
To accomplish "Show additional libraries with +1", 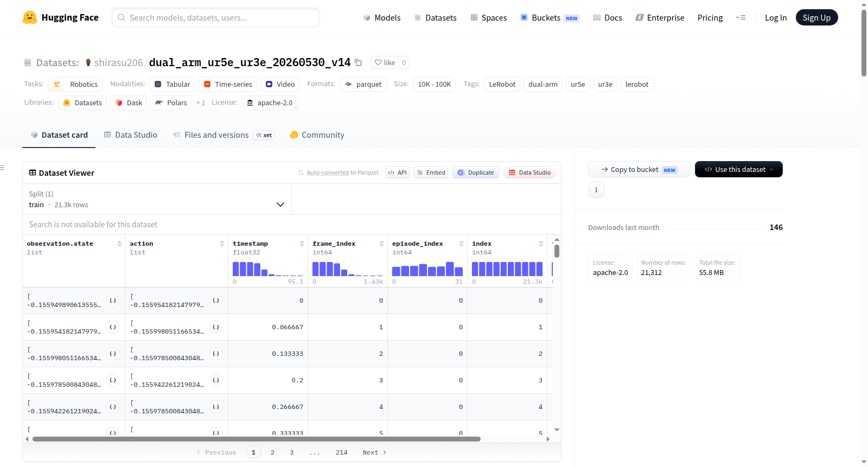I will (x=201, y=103).
